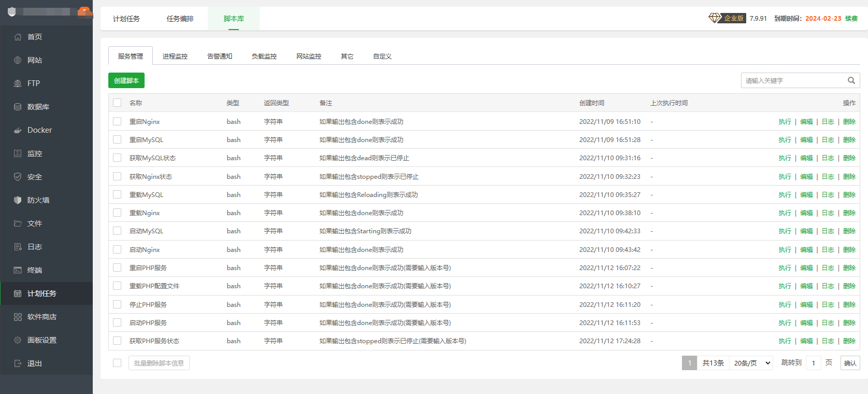Click the 上次执行时间 column header
868x394 pixels.
[669, 103]
